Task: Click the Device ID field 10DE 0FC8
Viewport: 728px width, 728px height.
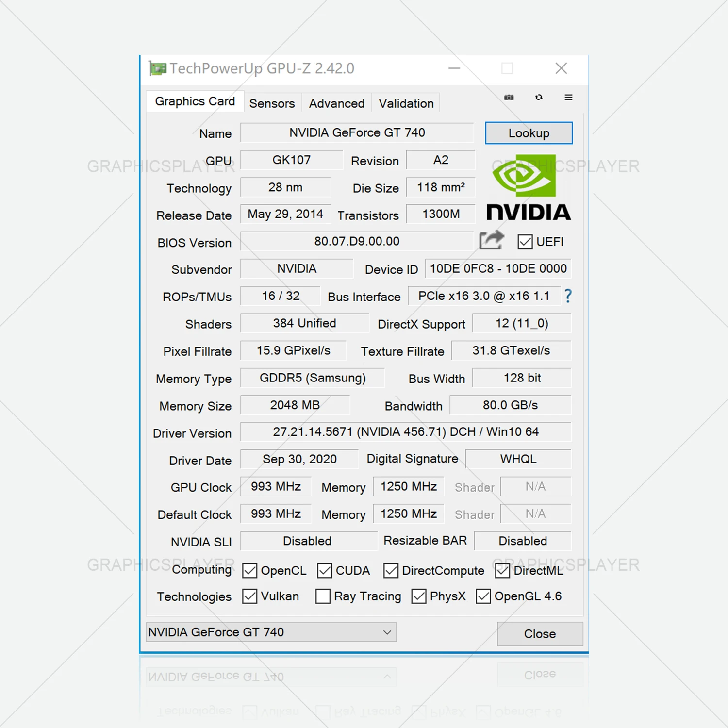Action: pyautogui.click(x=498, y=268)
